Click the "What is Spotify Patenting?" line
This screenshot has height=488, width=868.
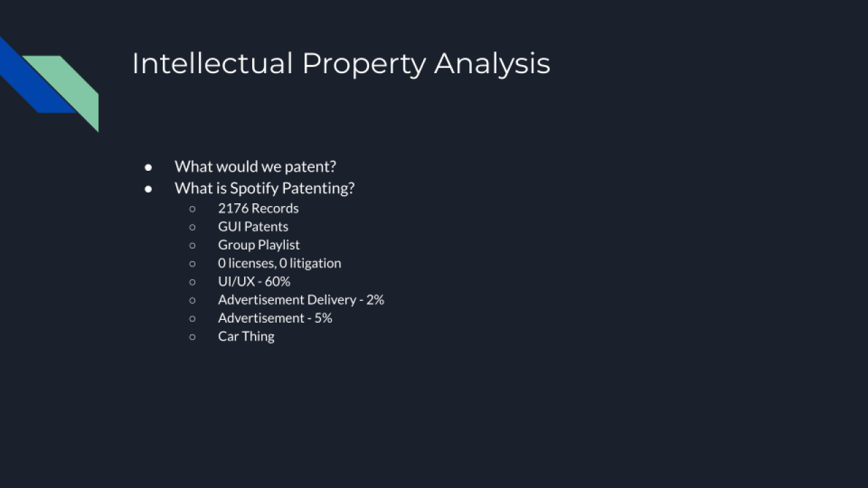click(264, 188)
